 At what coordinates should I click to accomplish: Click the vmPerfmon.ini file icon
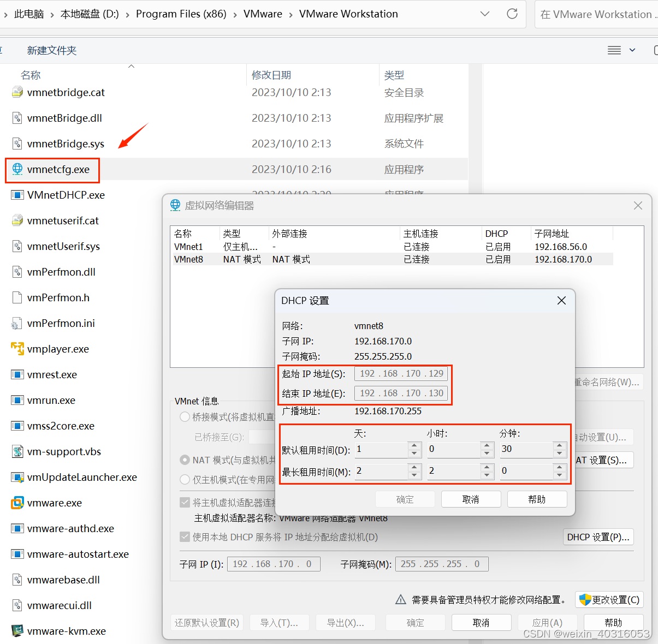17,323
